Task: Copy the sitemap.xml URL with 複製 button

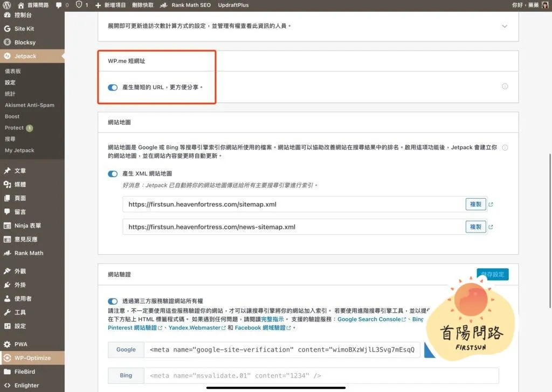Action: click(x=475, y=205)
